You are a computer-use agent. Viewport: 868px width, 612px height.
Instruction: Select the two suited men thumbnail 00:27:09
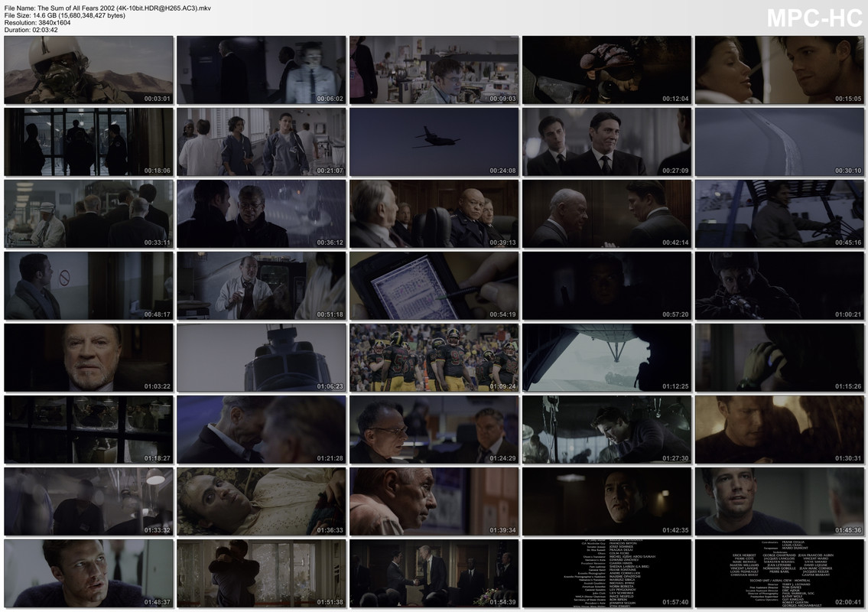(606, 142)
